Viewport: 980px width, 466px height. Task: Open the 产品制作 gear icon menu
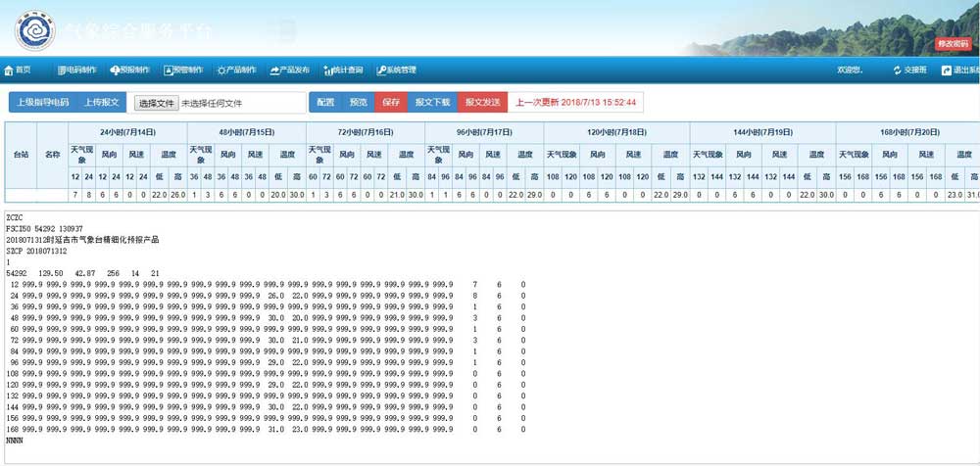pos(221,70)
